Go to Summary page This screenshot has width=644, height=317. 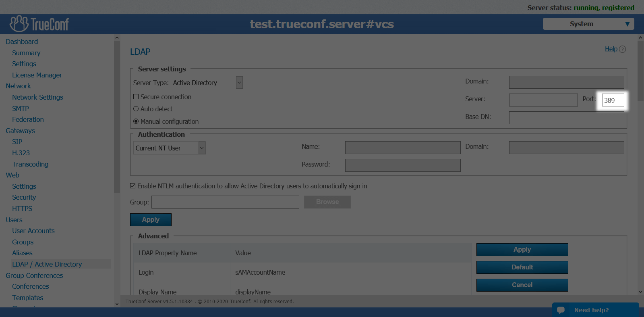(26, 53)
